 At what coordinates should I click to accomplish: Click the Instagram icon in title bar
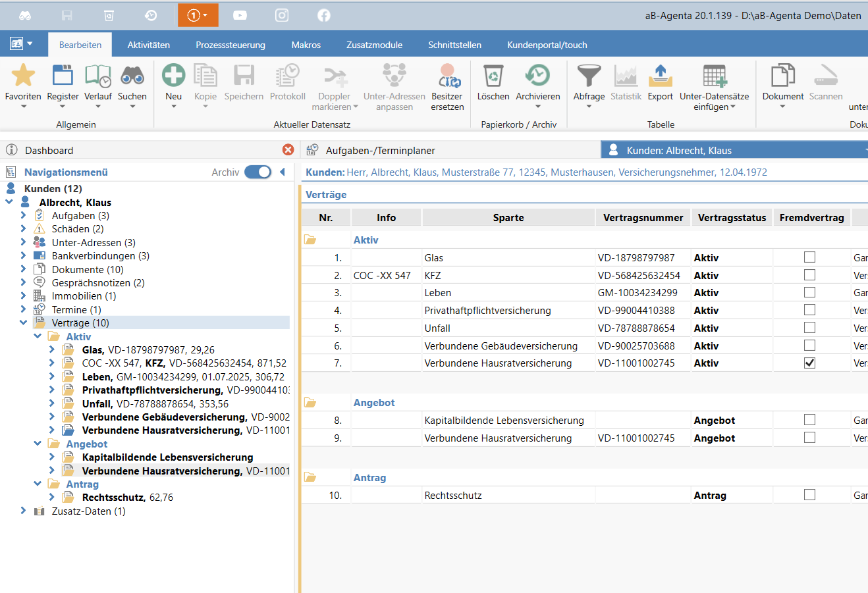coord(282,15)
